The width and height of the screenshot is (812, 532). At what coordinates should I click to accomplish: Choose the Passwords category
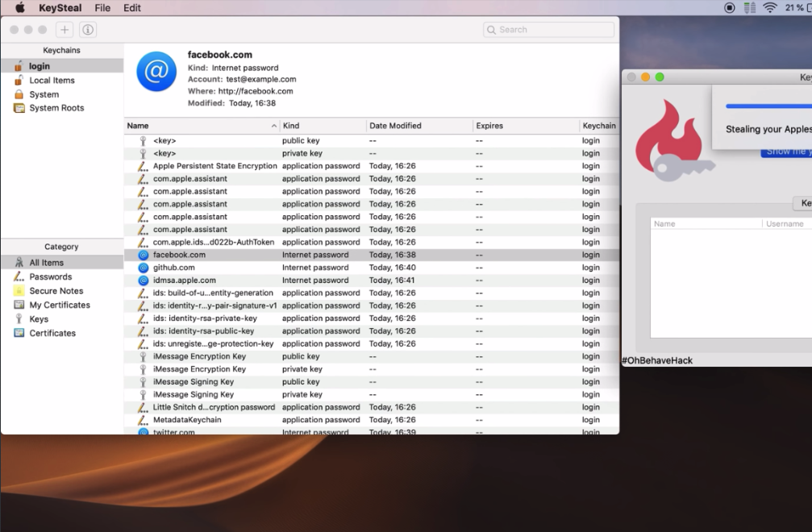click(x=62, y=276)
